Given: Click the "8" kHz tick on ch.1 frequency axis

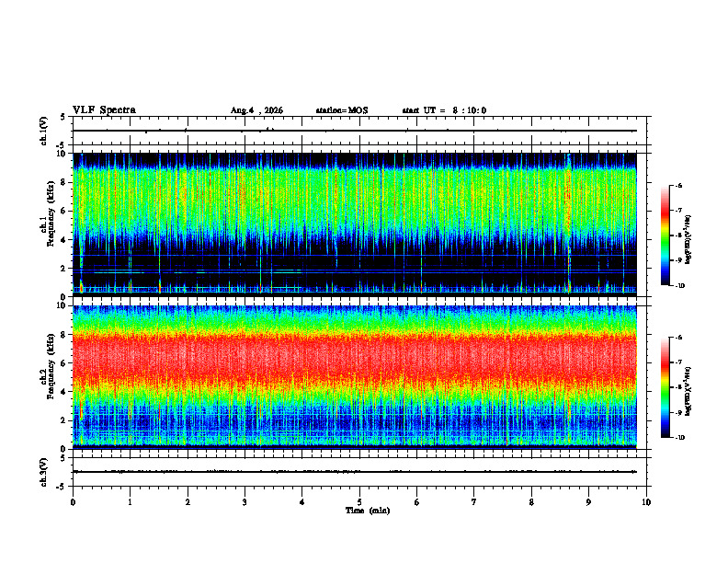Looking at the screenshot, I should (64, 182).
